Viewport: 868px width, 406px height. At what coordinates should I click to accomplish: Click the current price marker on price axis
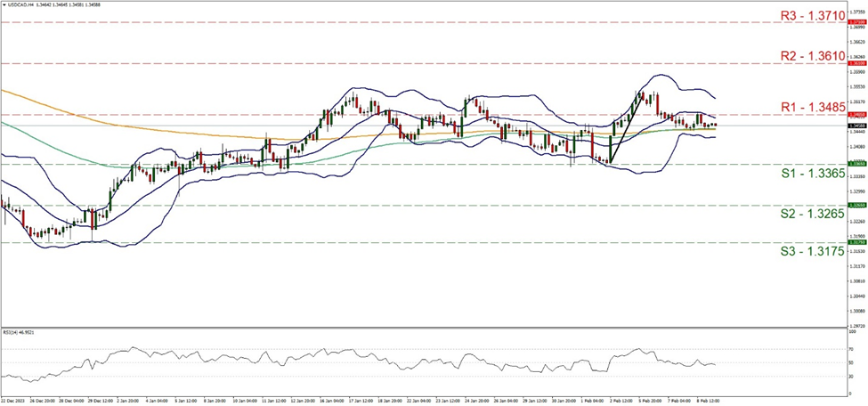click(856, 126)
